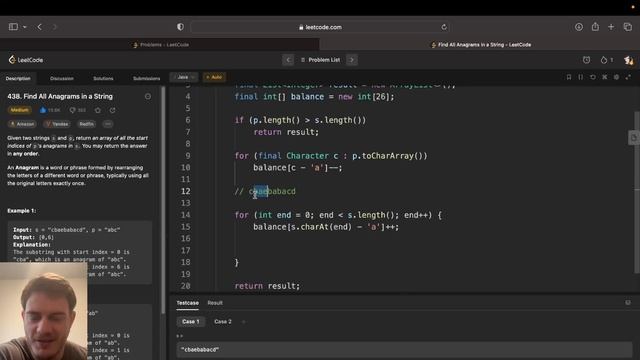Switch to the Solutions tab
The image size is (640, 360).
[x=103, y=78]
